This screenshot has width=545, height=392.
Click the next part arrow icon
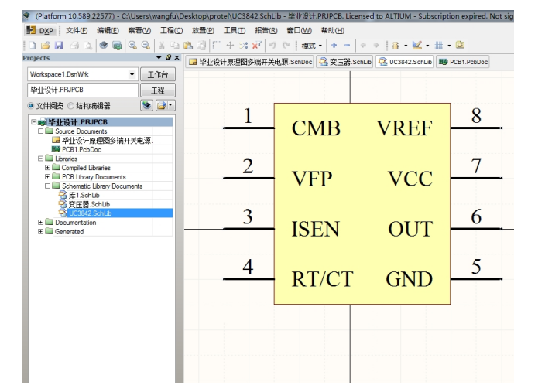click(x=376, y=46)
